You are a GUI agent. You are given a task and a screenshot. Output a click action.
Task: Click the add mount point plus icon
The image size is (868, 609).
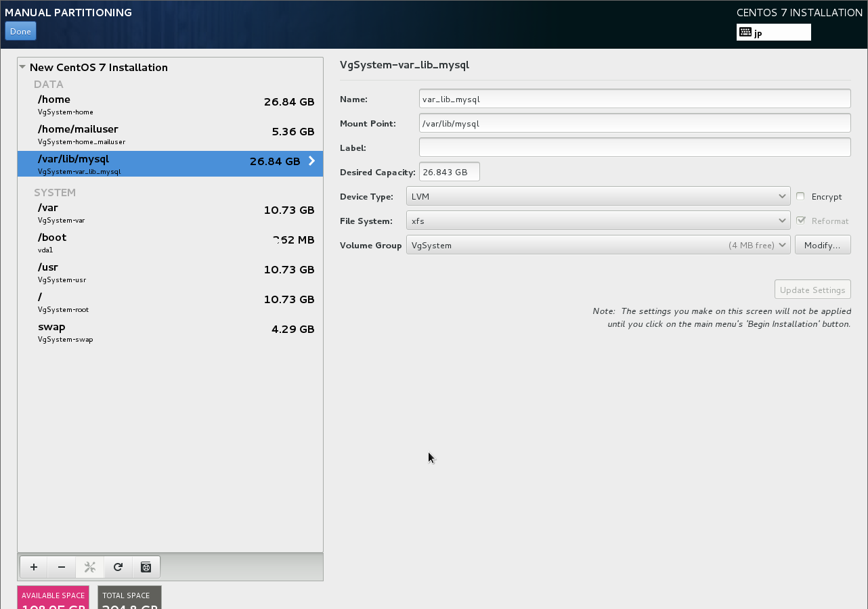pos(34,567)
